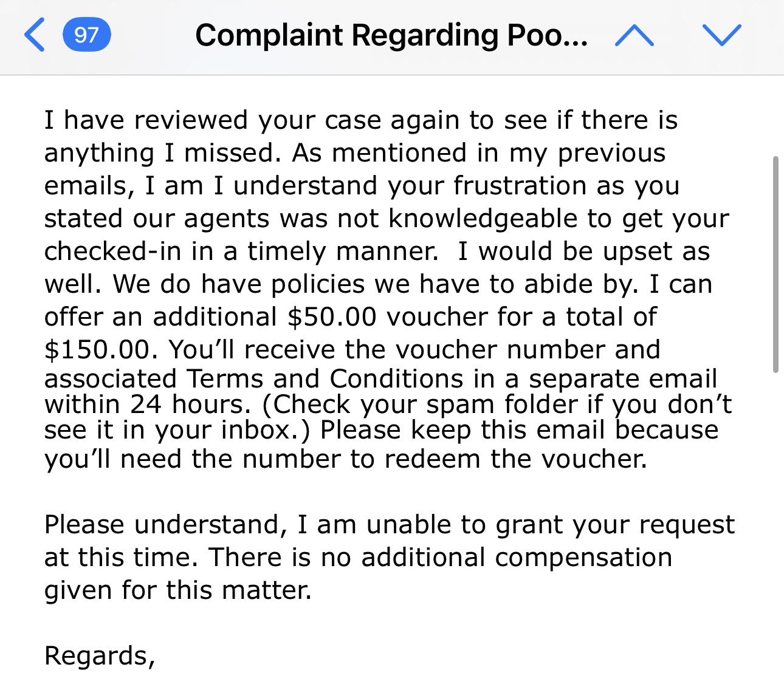Tap the 'Complaint Regarding Poo...' subject title
This screenshot has height=690, width=784.
pyautogui.click(x=391, y=35)
